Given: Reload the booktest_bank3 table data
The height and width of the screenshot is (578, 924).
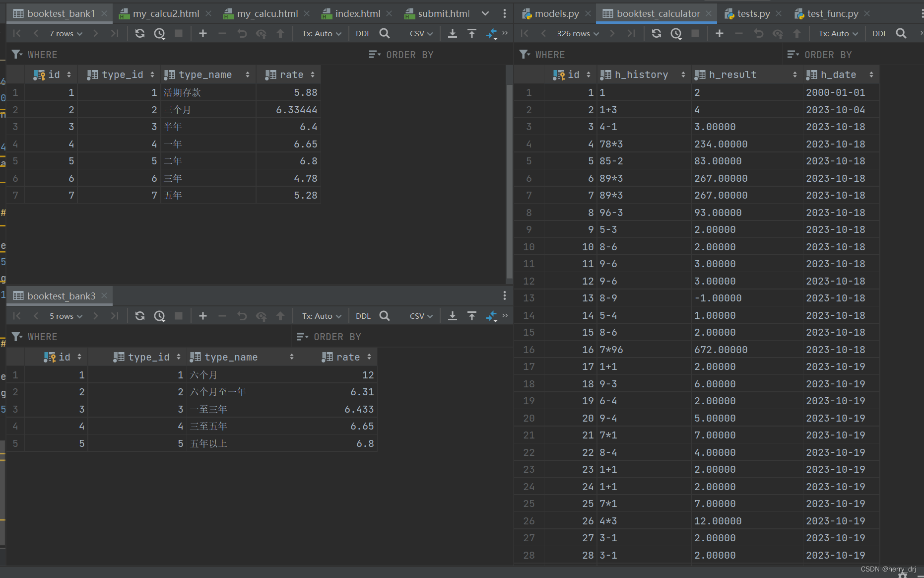Looking at the screenshot, I should tap(140, 316).
